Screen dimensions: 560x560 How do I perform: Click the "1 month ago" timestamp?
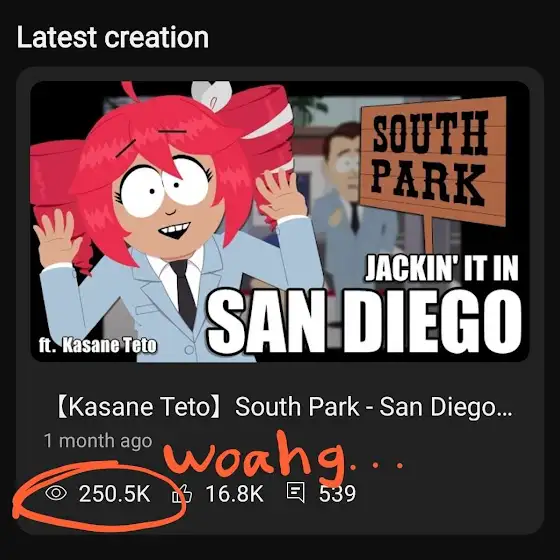(x=98, y=441)
